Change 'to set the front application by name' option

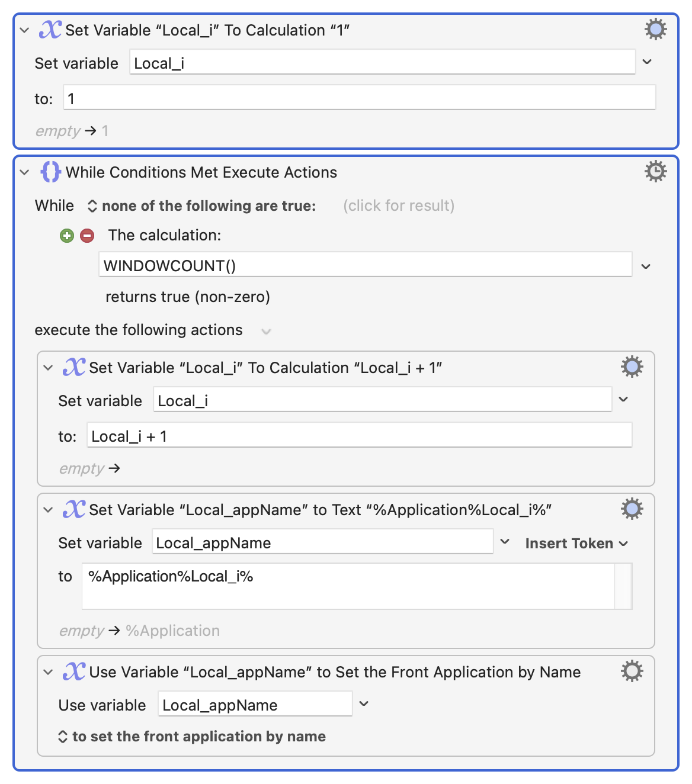[x=192, y=737]
